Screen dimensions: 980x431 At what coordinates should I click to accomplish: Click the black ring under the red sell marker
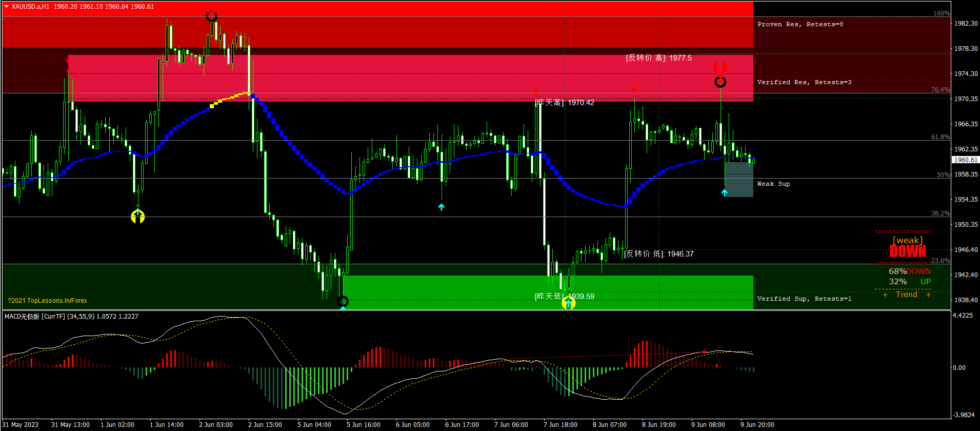721,82
